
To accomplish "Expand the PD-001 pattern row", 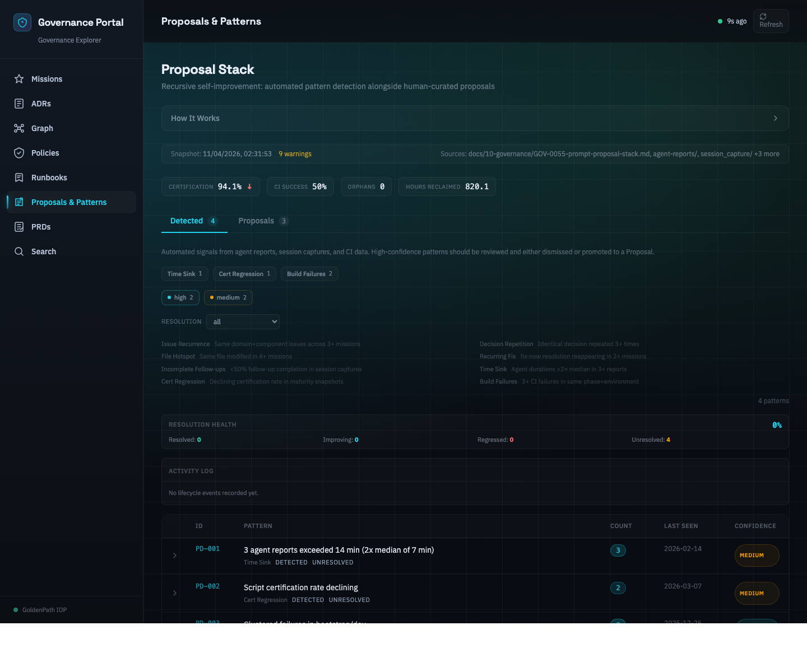I will tap(174, 556).
